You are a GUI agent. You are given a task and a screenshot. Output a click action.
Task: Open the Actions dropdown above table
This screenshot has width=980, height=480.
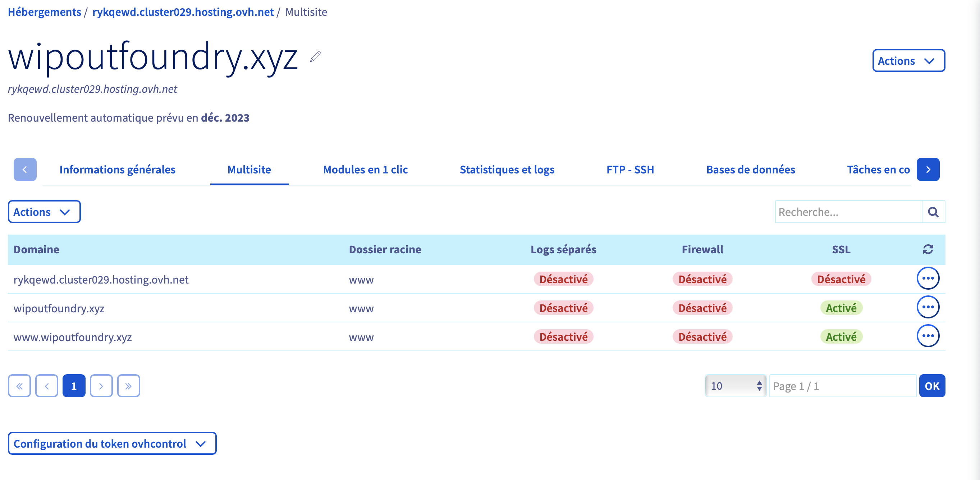[x=44, y=212]
